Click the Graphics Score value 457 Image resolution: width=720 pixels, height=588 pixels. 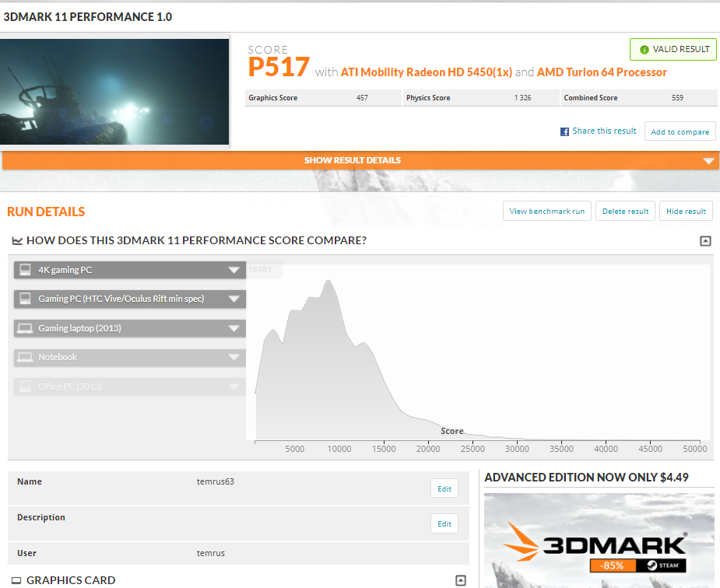tap(362, 98)
